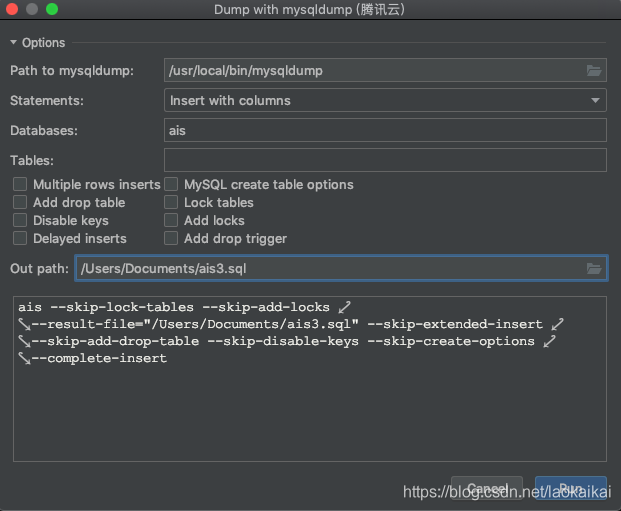Check the Add drop table option
Viewport: 621px width, 511px height.
click(20, 203)
